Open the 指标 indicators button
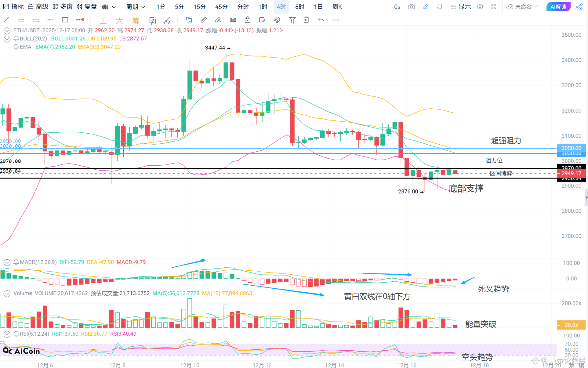 coord(13,7)
